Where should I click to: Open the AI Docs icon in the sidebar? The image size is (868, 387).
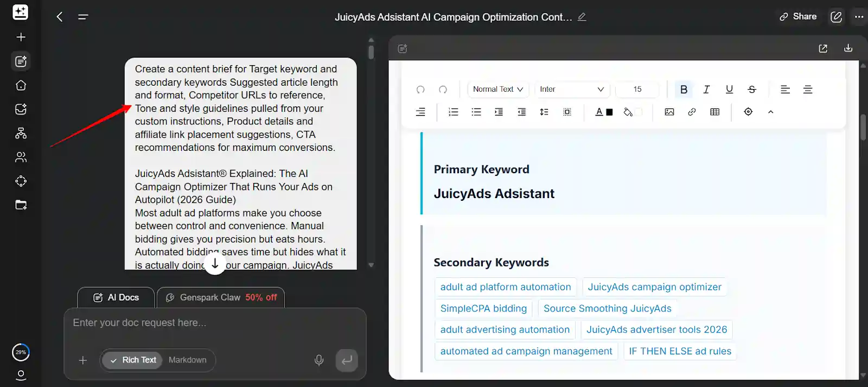click(21, 61)
